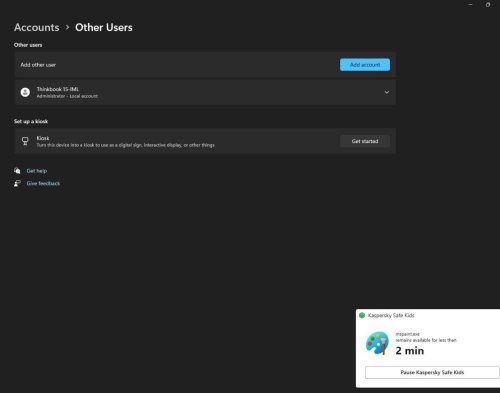This screenshot has height=393, width=500.
Task: Click the Thinkbook 15-IML user avatar icon
Action: 25,92
